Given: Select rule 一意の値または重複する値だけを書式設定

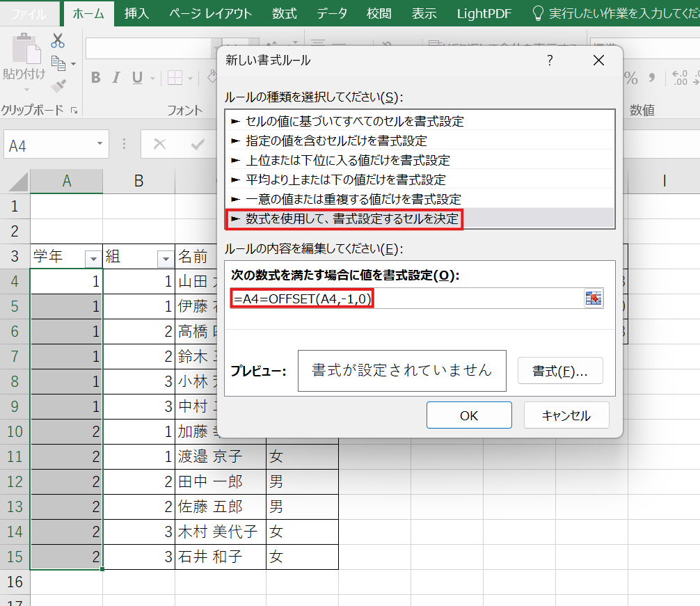Looking at the screenshot, I should click(420, 198).
